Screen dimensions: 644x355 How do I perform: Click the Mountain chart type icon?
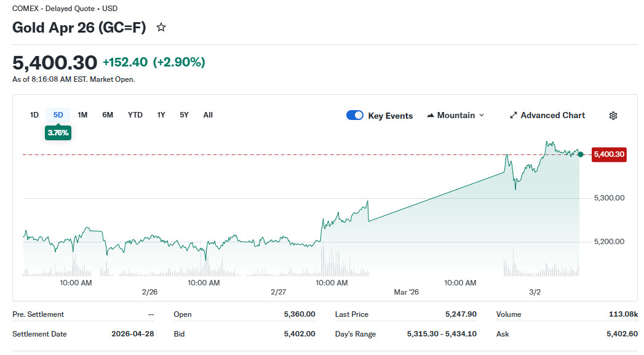coord(431,116)
